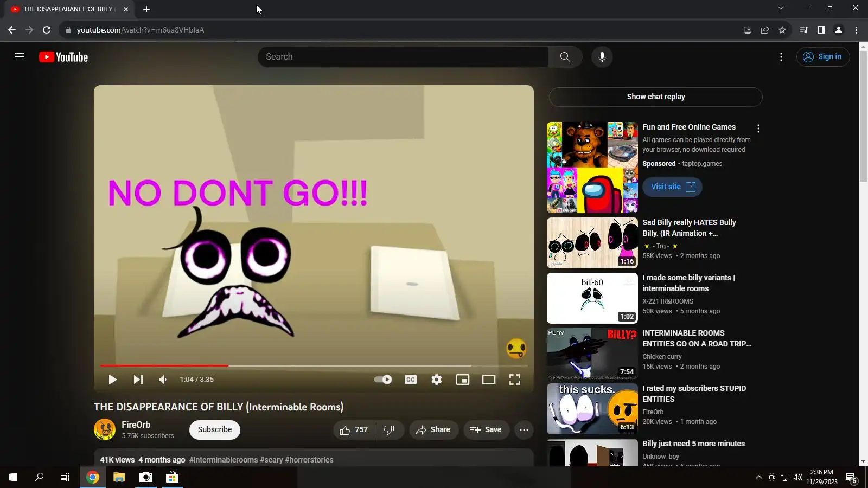Enter full screen mode
This screenshot has width=868, height=488.
[515, 380]
